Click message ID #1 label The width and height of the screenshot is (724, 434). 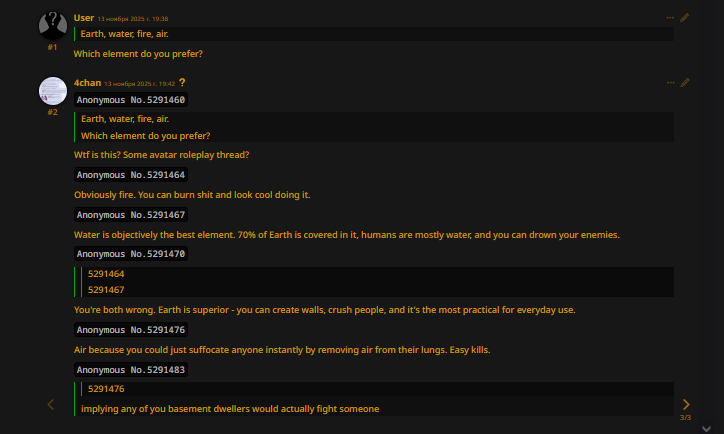[52, 47]
